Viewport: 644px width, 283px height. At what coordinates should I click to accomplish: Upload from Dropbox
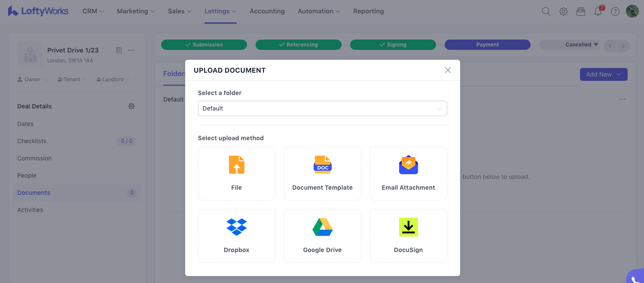(x=236, y=236)
